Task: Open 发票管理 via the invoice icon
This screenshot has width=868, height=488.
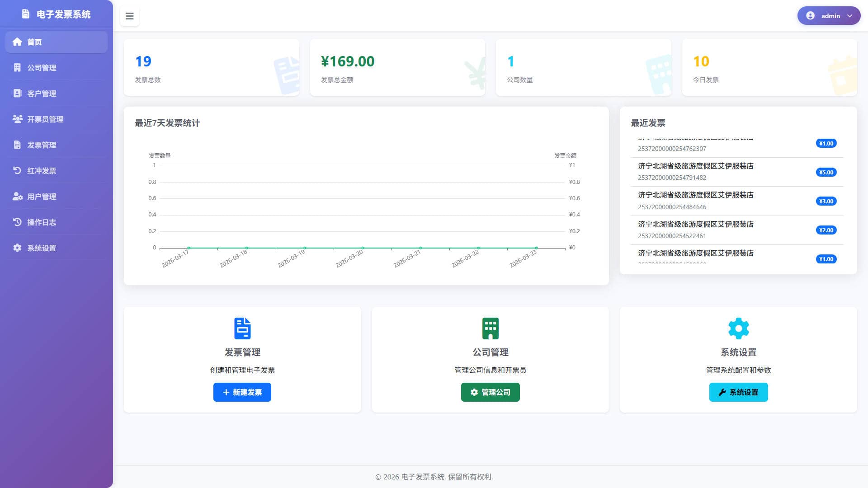Action: pos(18,145)
